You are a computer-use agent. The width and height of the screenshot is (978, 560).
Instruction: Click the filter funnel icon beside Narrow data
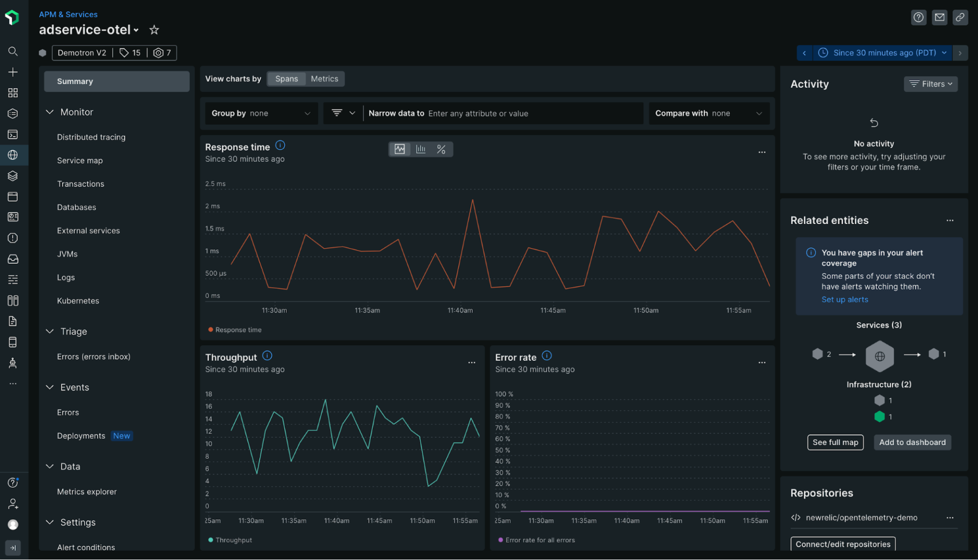pyautogui.click(x=338, y=113)
